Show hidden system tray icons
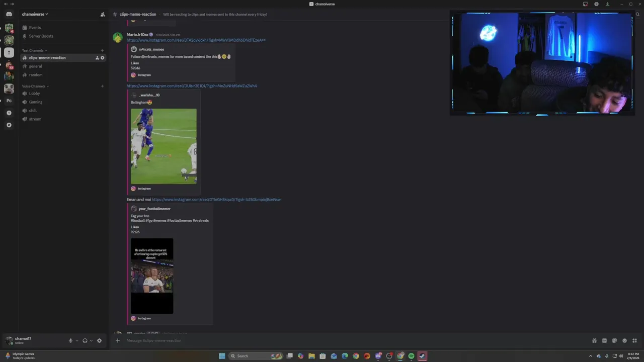644x362 pixels. click(591, 356)
